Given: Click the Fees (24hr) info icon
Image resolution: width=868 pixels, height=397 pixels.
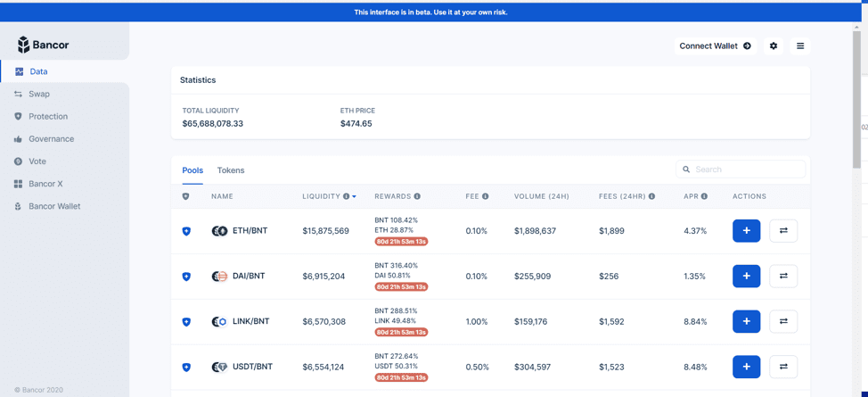Looking at the screenshot, I should pyautogui.click(x=651, y=196).
